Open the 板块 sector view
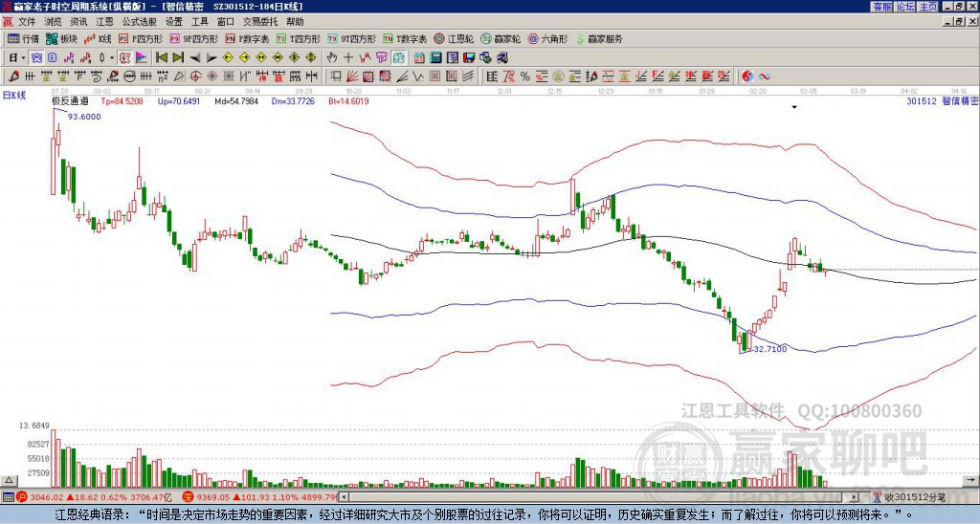The width and height of the screenshot is (980, 524). (61, 38)
